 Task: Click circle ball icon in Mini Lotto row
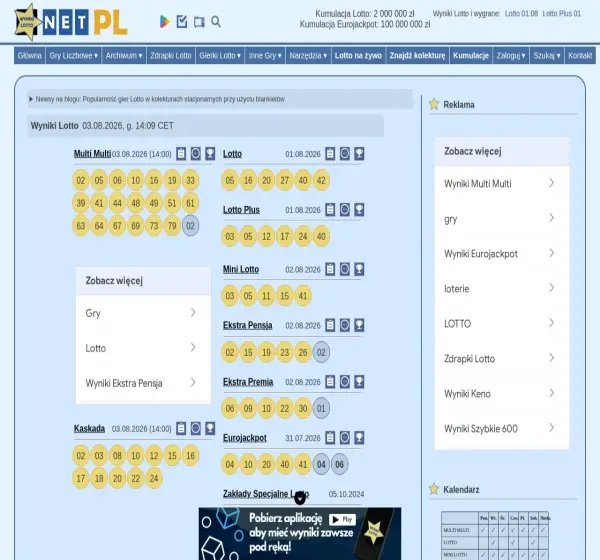coord(345,269)
